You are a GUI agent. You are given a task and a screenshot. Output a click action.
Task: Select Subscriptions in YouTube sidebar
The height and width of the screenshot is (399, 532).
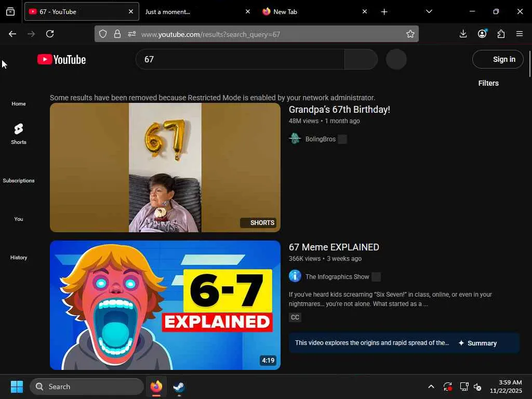pos(19,180)
